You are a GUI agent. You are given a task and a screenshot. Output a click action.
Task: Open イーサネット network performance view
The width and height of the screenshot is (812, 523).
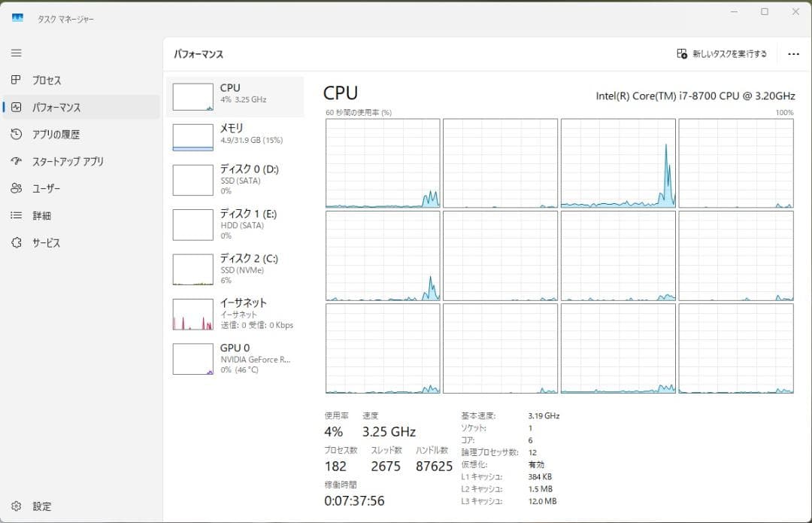click(x=233, y=314)
